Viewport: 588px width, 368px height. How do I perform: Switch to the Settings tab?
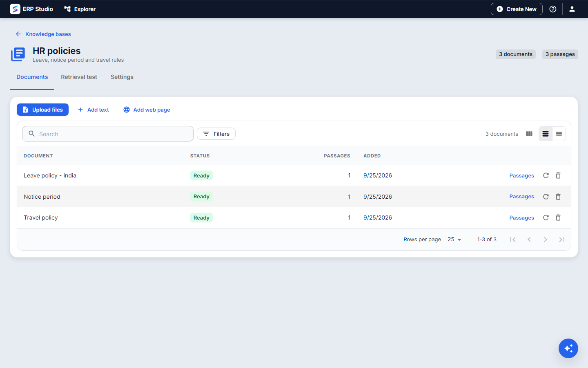122,77
